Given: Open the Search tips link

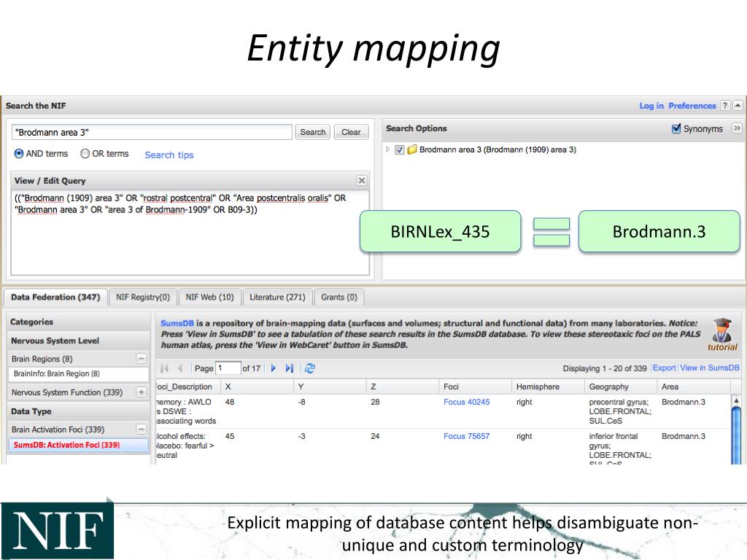Looking at the screenshot, I should tap(169, 155).
